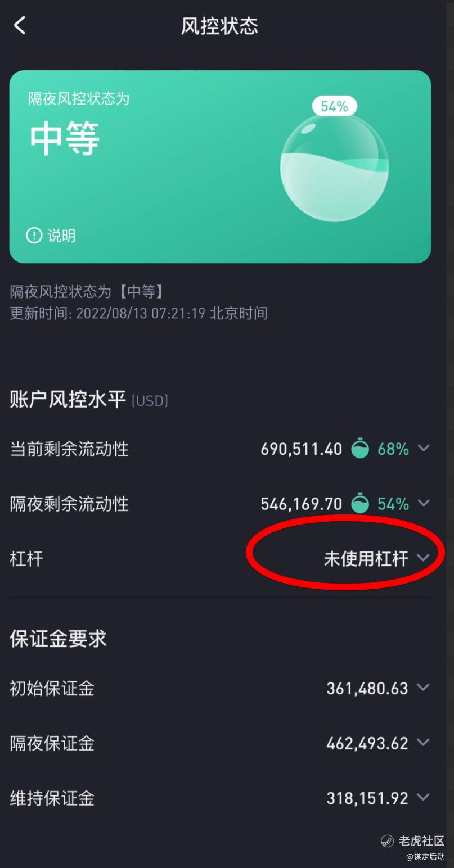The width and height of the screenshot is (454, 868).
Task: Expand the 杠杆 row chevron
Action: coord(424,558)
